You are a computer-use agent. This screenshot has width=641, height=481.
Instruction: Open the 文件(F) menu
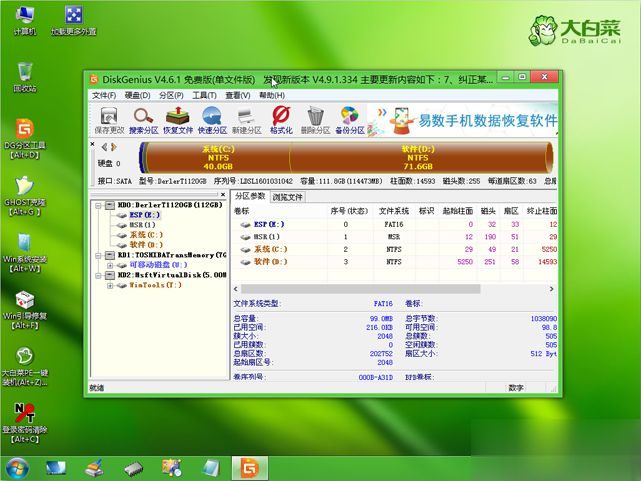pyautogui.click(x=104, y=95)
